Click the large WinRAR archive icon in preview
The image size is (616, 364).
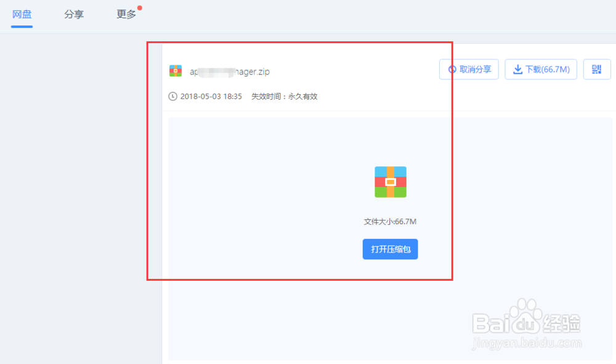click(390, 182)
